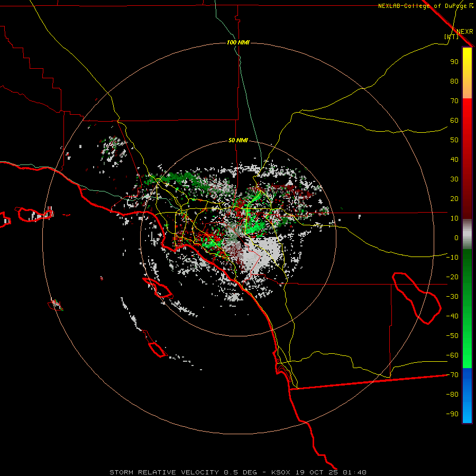
Task: Click the 100 NMI range ring label
Action: point(239,42)
